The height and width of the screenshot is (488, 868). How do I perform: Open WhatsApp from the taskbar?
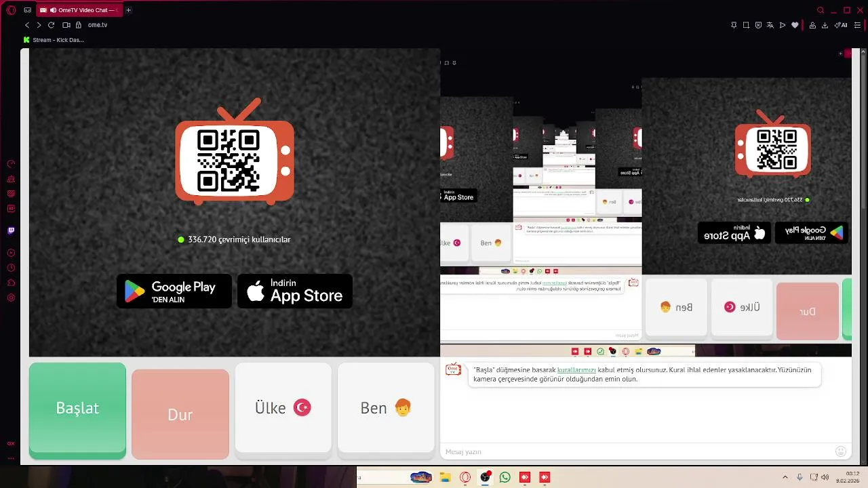tap(505, 477)
